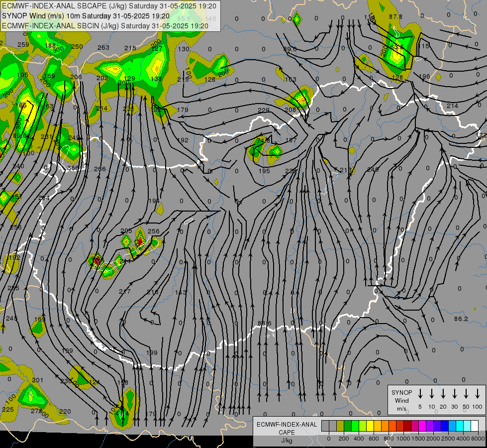
Task: Click the 196 value on the map
Action: tap(424, 76)
